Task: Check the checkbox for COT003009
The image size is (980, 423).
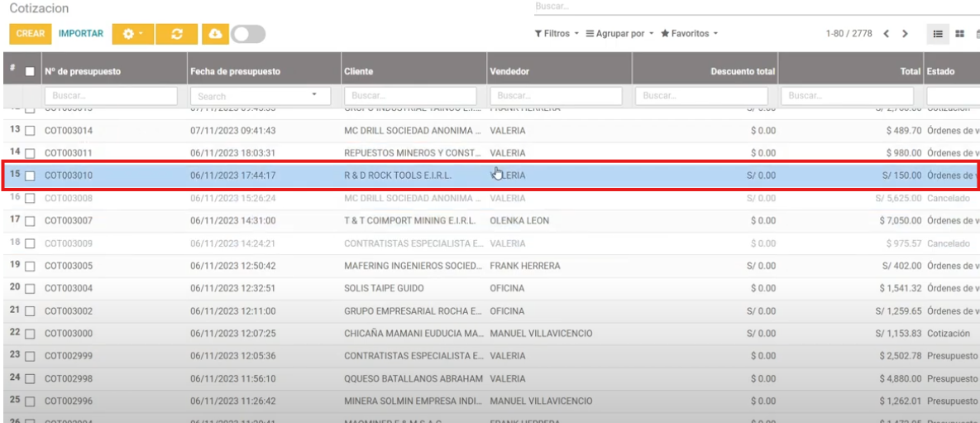Action: tap(30, 244)
